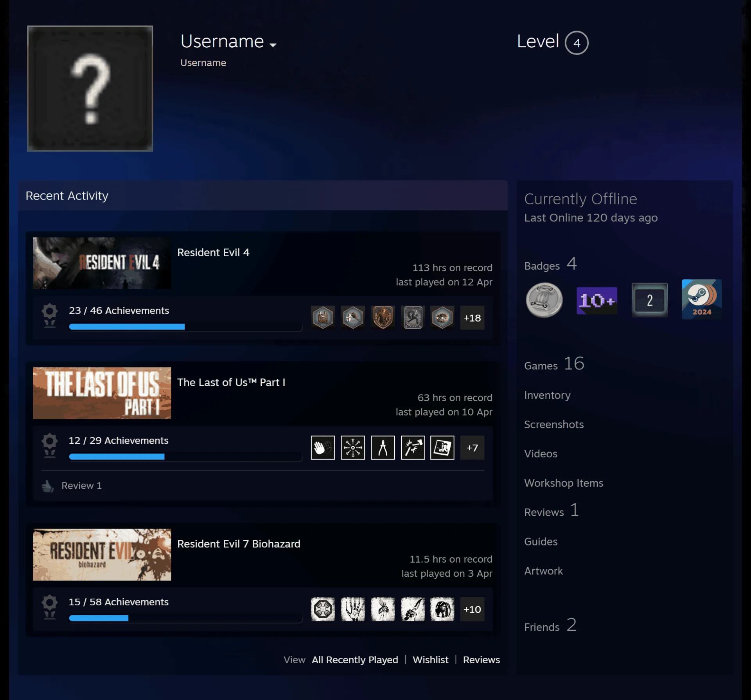The width and height of the screenshot is (751, 700).
Task: Show the +7 more Last of Us achievements
Action: coord(472,447)
